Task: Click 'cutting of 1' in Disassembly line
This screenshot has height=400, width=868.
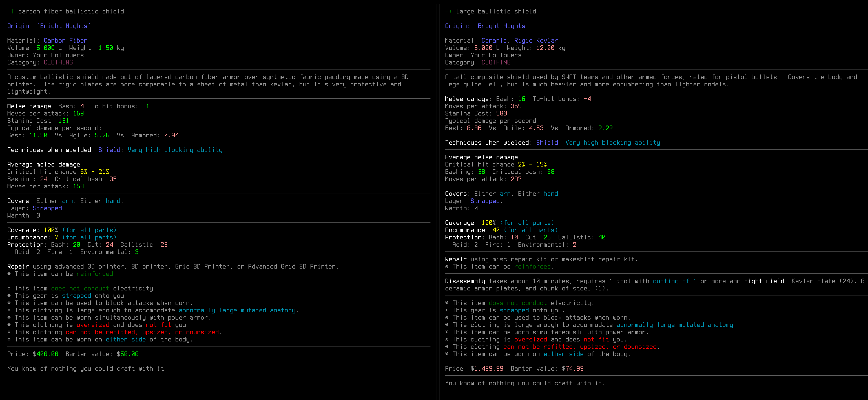Action: coord(675,281)
